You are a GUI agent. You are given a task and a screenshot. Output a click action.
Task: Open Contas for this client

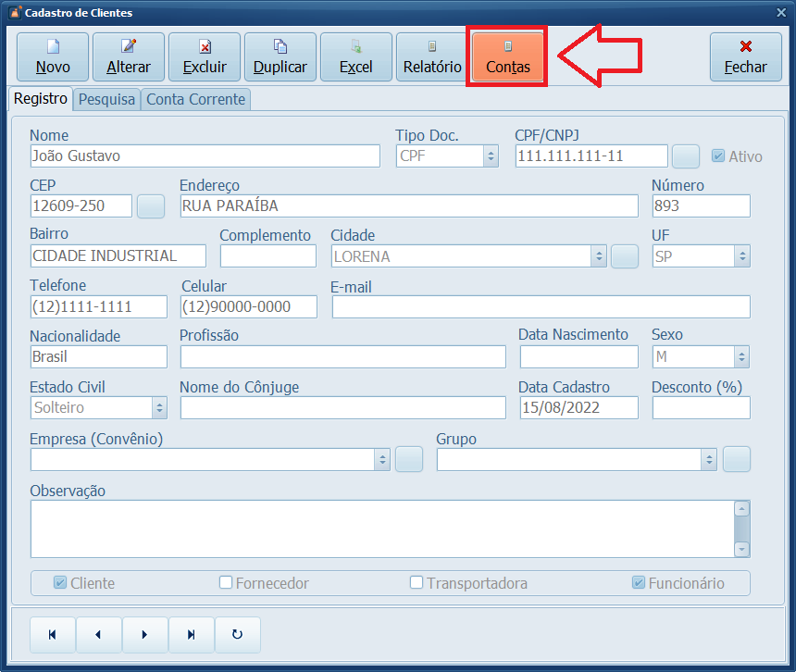point(508,56)
